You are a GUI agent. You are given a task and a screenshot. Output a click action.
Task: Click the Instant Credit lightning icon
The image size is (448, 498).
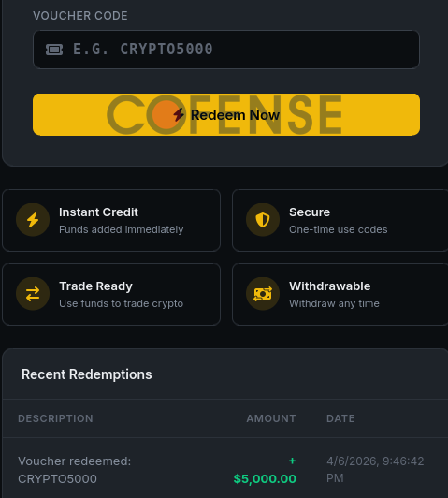click(33, 220)
